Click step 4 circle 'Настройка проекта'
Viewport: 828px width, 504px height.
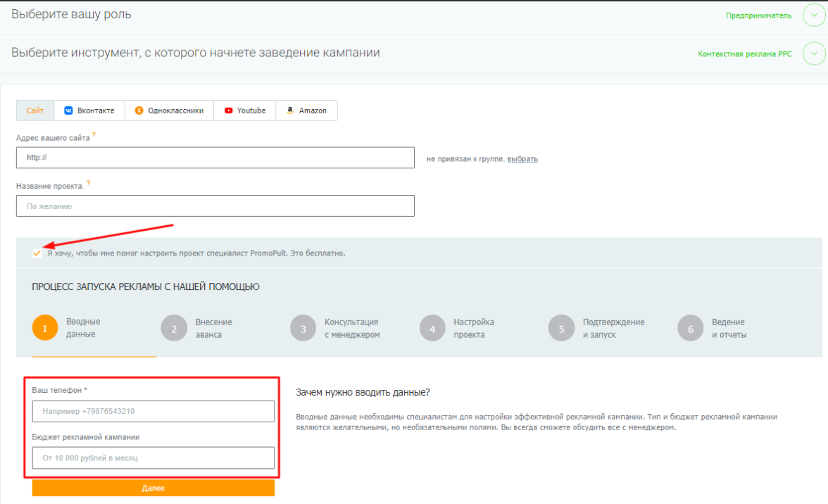pos(432,328)
